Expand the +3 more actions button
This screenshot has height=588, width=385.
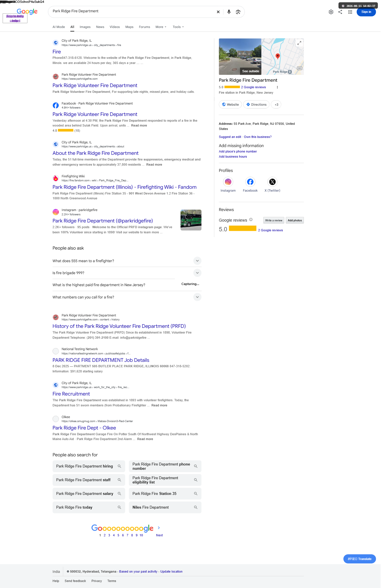click(x=276, y=105)
